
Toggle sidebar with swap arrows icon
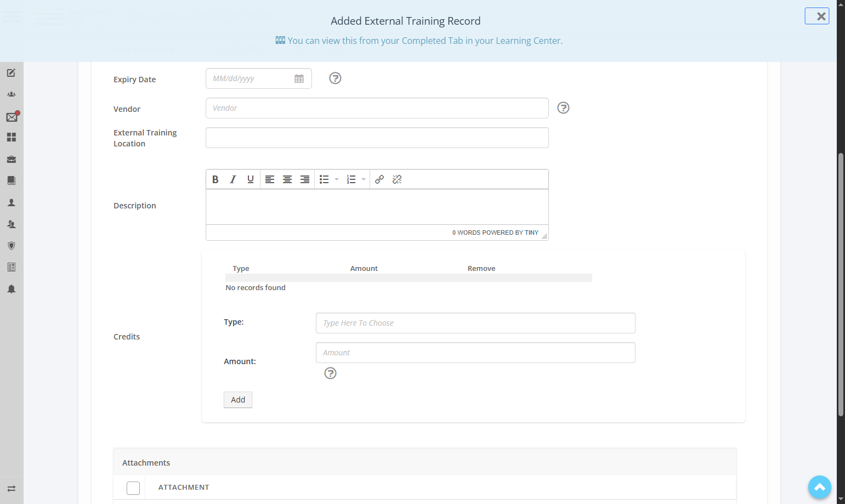coord(11,489)
